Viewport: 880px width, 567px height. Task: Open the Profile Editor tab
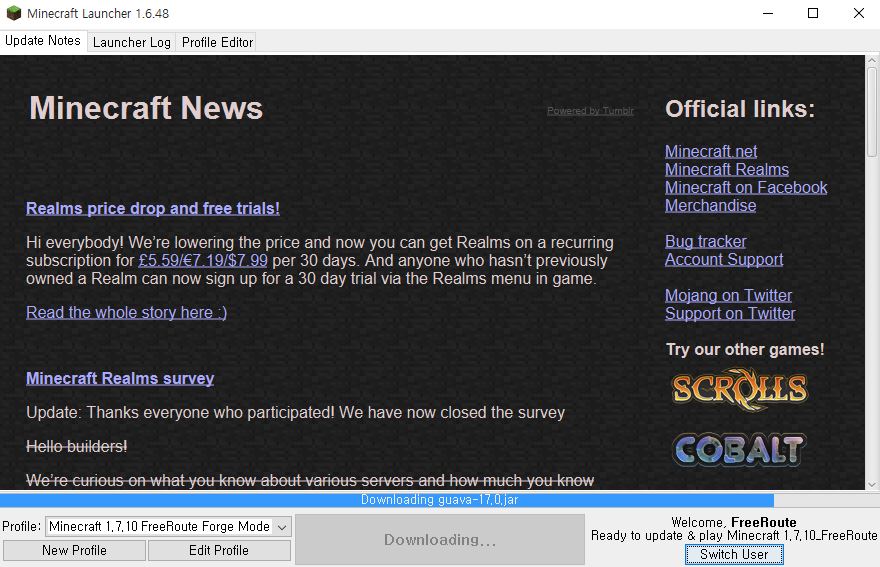point(217,42)
